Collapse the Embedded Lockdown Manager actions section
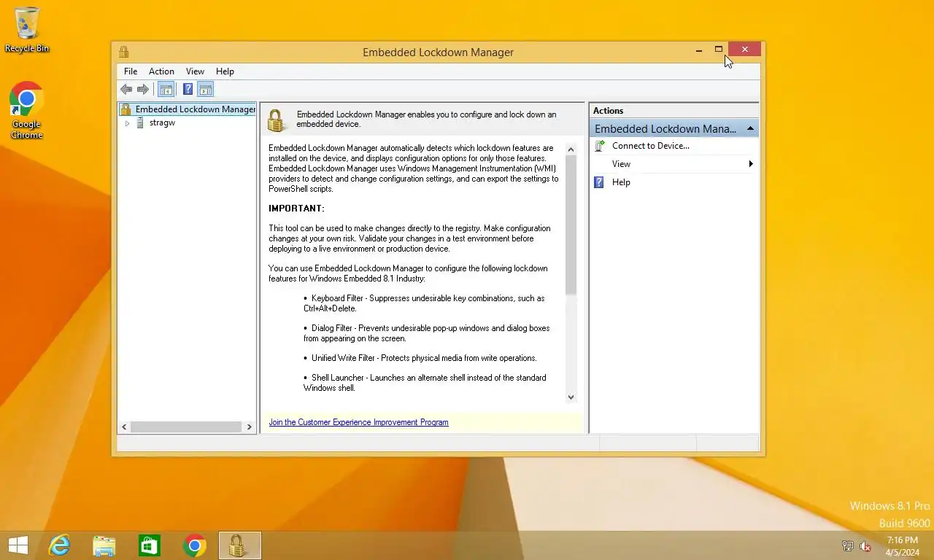The width and height of the screenshot is (934, 560). 750,128
